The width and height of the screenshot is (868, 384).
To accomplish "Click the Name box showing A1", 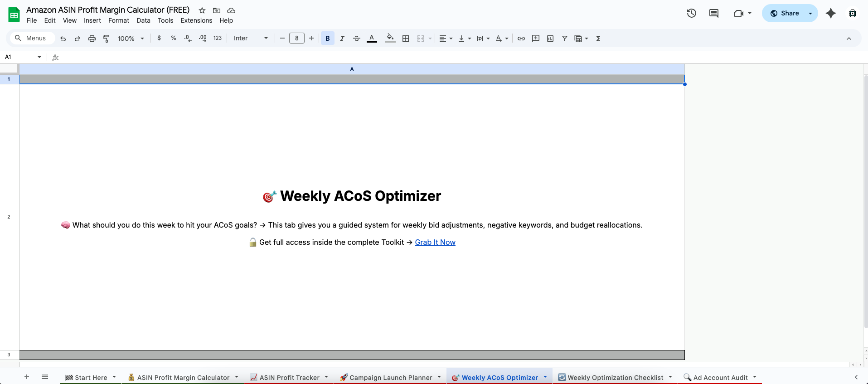I will click(23, 57).
